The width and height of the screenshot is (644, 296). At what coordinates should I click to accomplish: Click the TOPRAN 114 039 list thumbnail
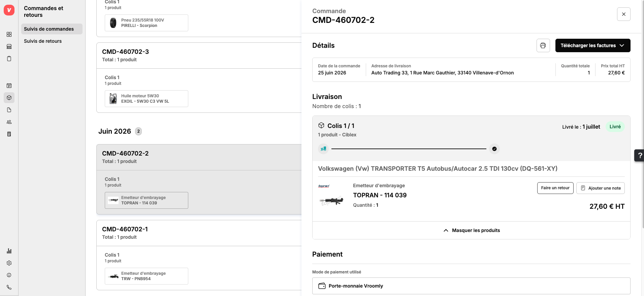[x=113, y=200]
